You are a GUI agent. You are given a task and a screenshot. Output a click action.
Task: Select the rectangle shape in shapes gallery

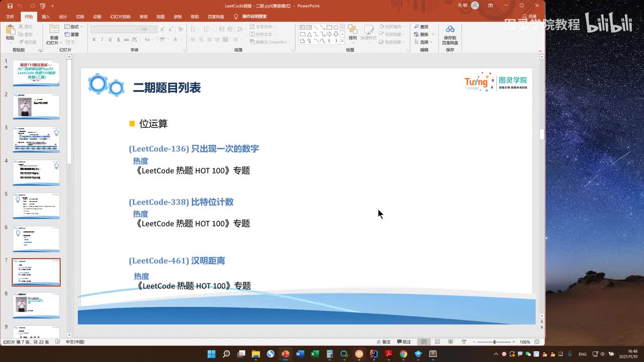point(329,28)
